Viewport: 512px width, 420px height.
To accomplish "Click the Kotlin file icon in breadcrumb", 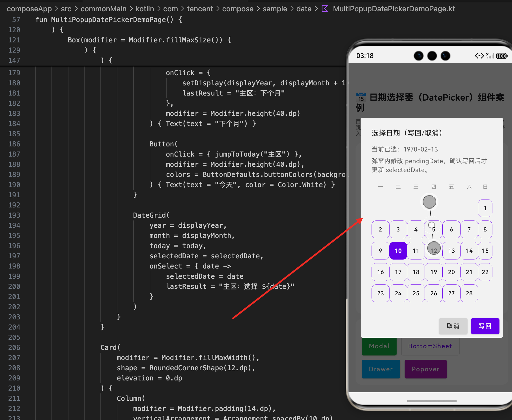I will click(325, 9).
